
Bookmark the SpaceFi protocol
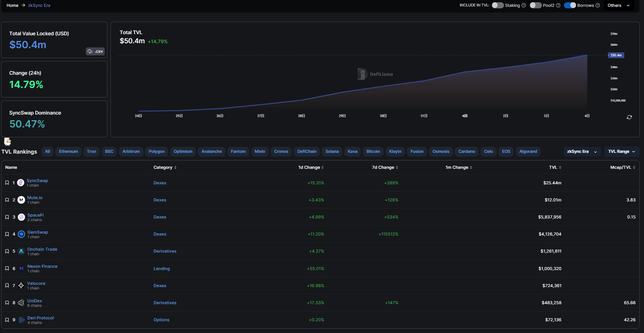point(7,217)
